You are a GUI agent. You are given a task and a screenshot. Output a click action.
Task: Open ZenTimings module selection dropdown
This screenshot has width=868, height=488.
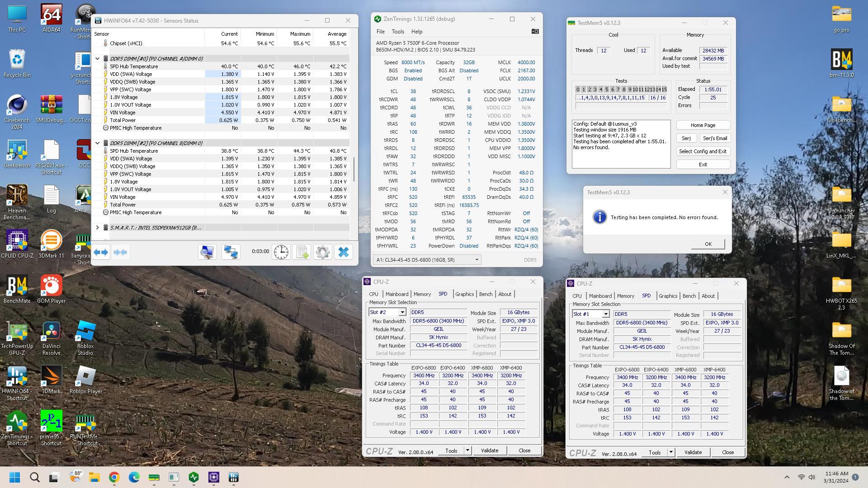pyautogui.click(x=427, y=260)
